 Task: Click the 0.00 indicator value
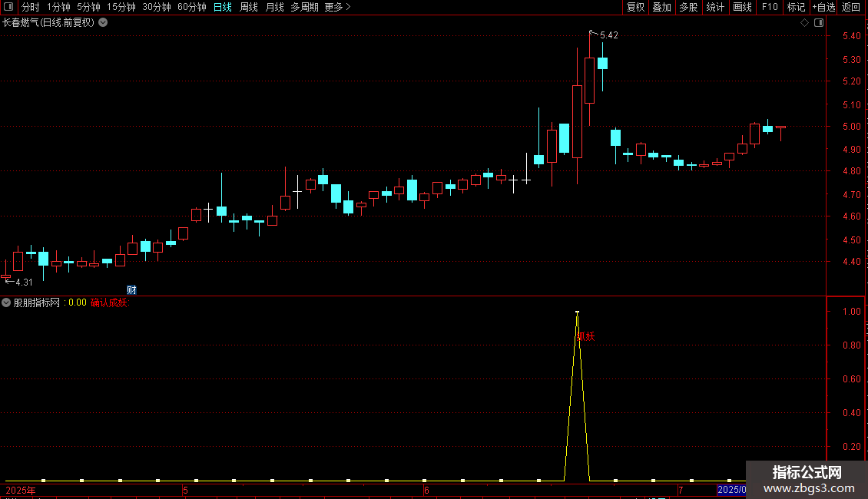click(x=78, y=302)
